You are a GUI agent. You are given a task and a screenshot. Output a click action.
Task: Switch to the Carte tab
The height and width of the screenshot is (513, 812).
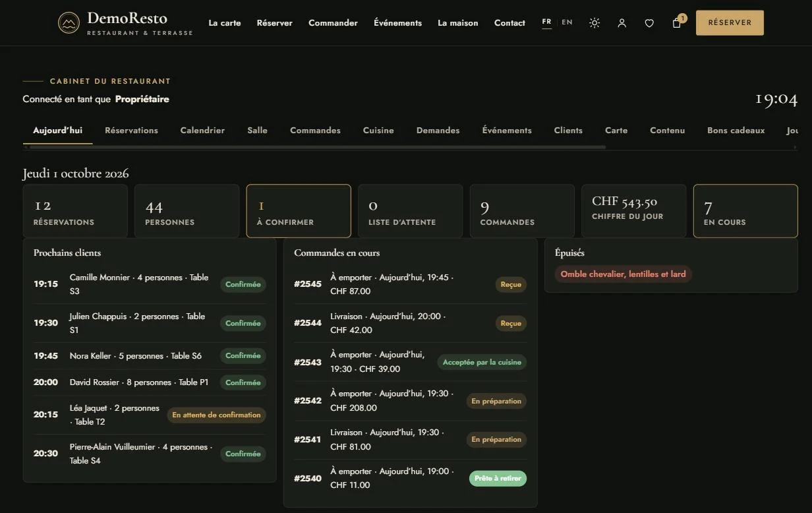pyautogui.click(x=616, y=131)
